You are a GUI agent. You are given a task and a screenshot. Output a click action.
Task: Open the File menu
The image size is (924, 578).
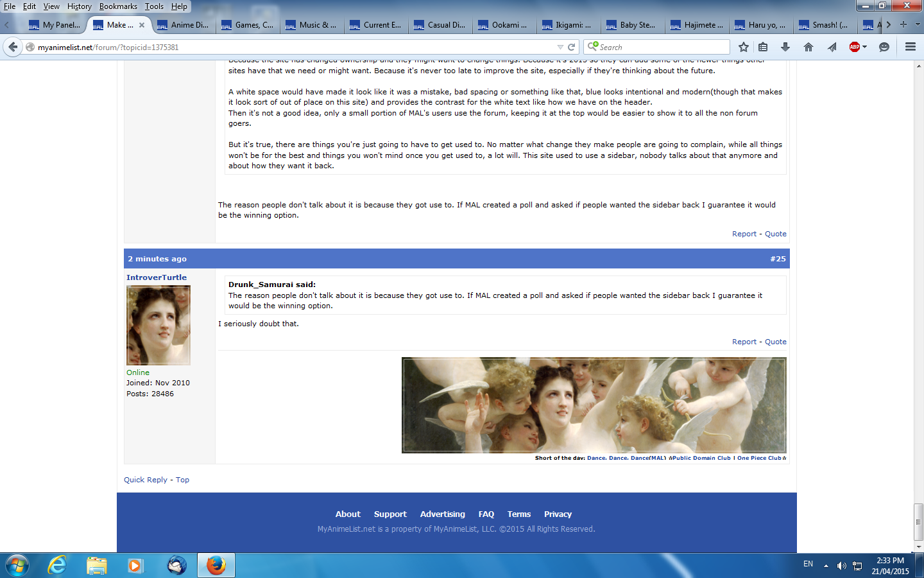coord(10,6)
